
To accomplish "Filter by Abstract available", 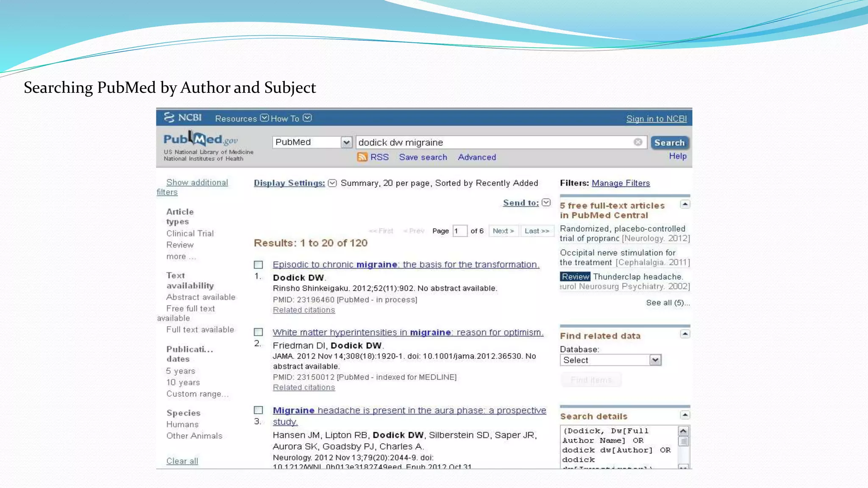I will click(200, 297).
